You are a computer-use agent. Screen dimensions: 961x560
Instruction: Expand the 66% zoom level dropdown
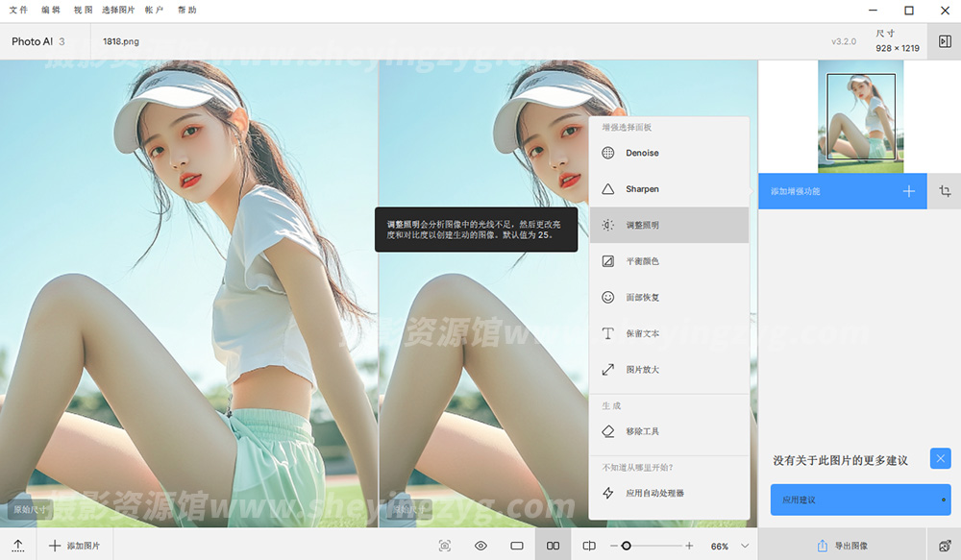(x=745, y=546)
